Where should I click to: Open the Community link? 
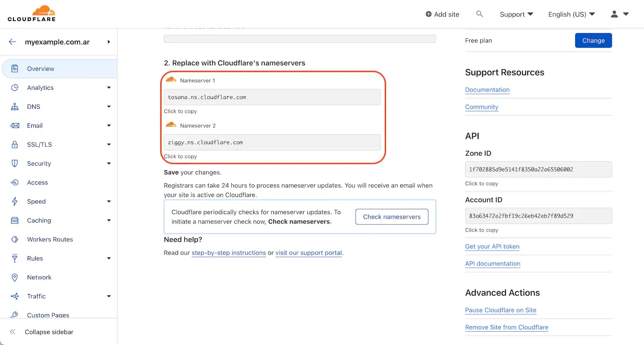pos(482,107)
